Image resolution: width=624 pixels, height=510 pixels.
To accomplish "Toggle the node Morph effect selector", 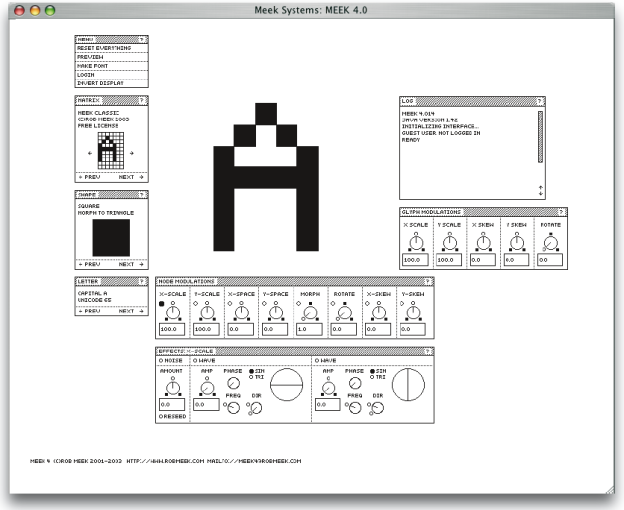I will pyautogui.click(x=298, y=304).
